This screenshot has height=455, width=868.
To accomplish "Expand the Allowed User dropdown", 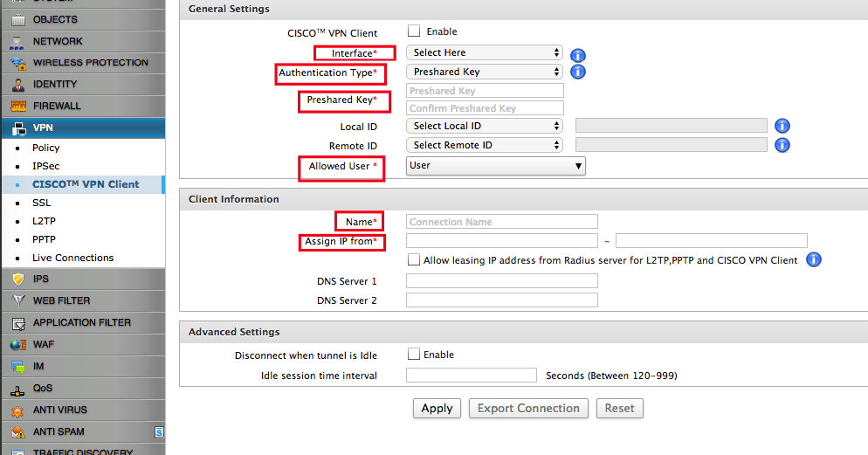I will [496, 166].
